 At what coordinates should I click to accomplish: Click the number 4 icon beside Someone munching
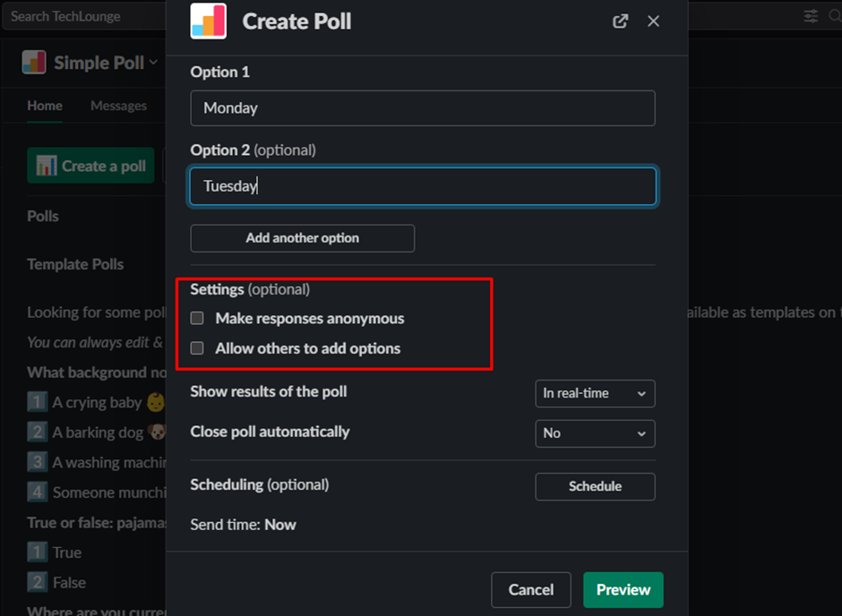pos(37,492)
